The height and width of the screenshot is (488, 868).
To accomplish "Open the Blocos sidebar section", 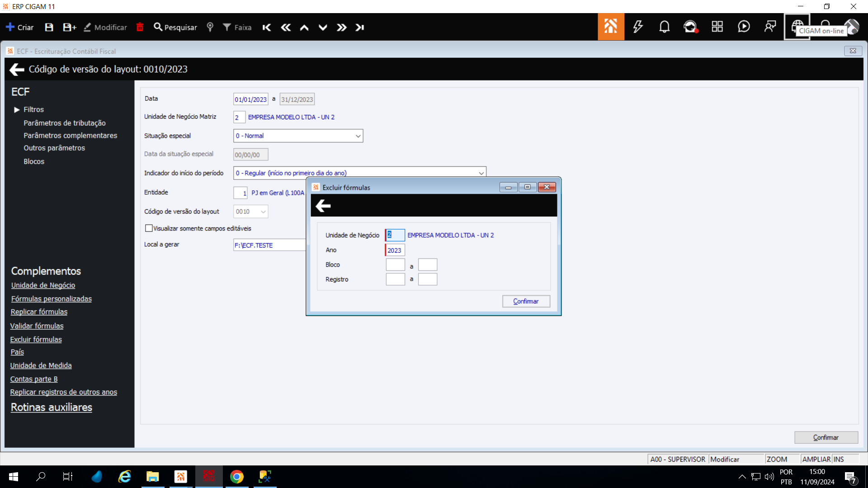I will tap(34, 161).
